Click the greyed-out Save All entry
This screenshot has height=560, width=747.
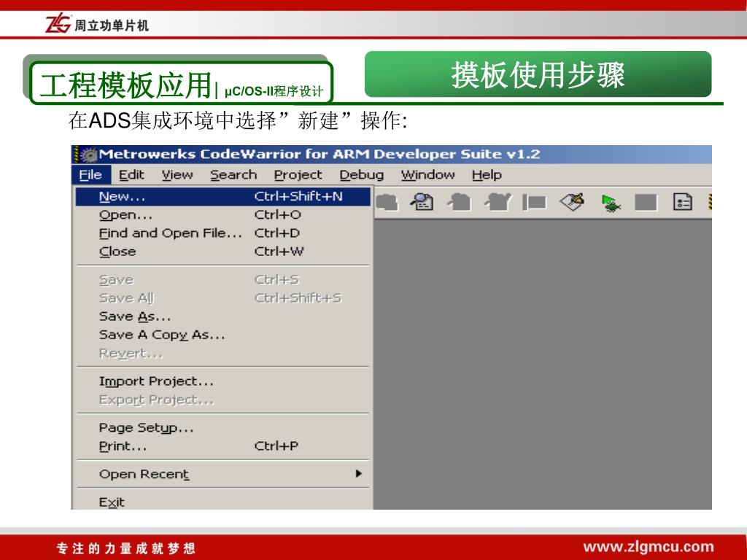coord(223,298)
